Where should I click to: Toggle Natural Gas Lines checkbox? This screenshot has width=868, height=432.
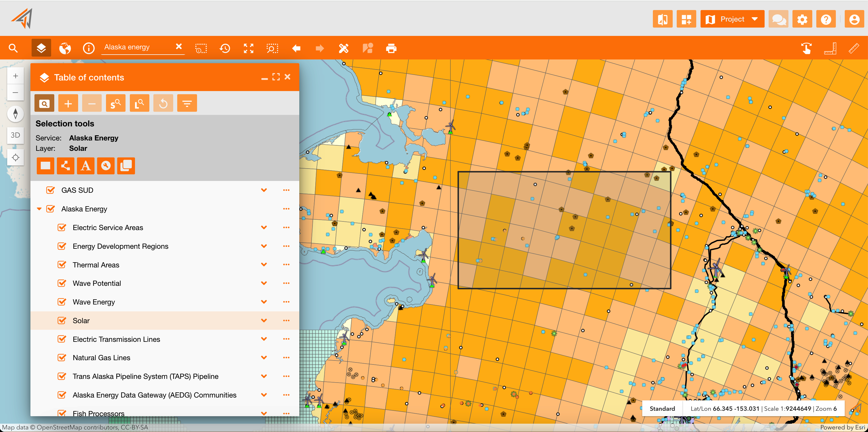(62, 358)
